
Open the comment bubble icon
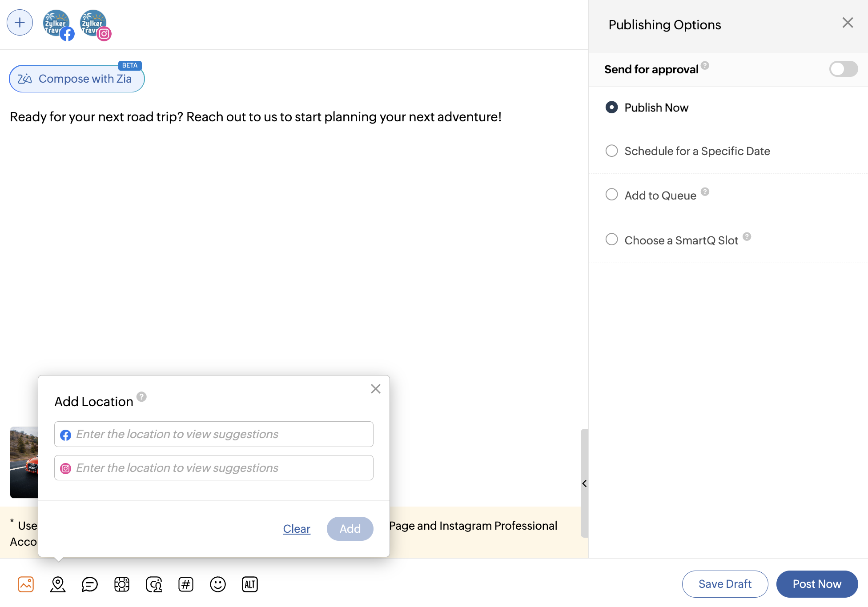pyautogui.click(x=89, y=584)
